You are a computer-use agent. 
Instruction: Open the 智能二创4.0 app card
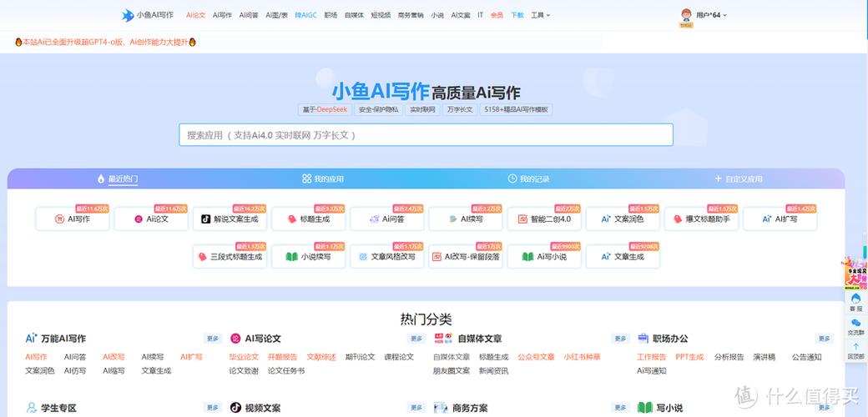point(544,219)
